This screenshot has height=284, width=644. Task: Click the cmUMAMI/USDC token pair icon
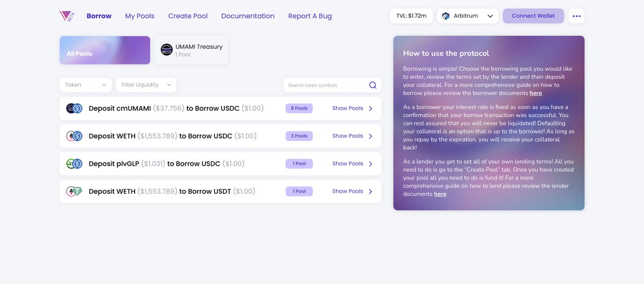[x=74, y=108]
